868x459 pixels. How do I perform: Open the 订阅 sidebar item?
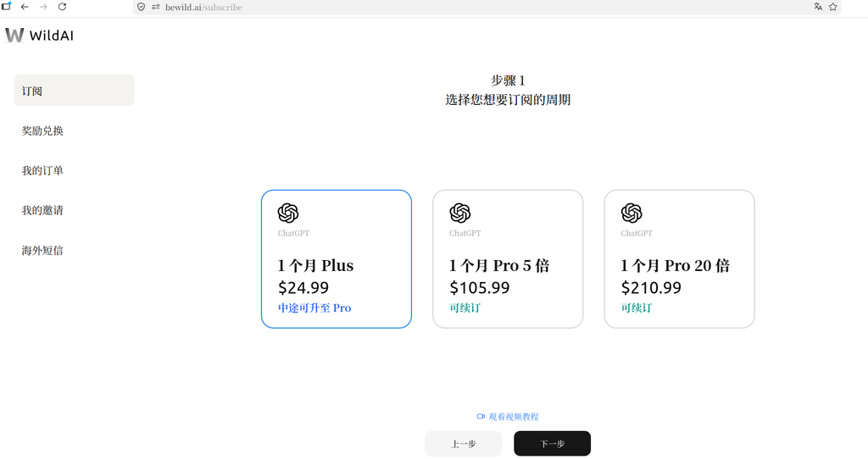74,90
